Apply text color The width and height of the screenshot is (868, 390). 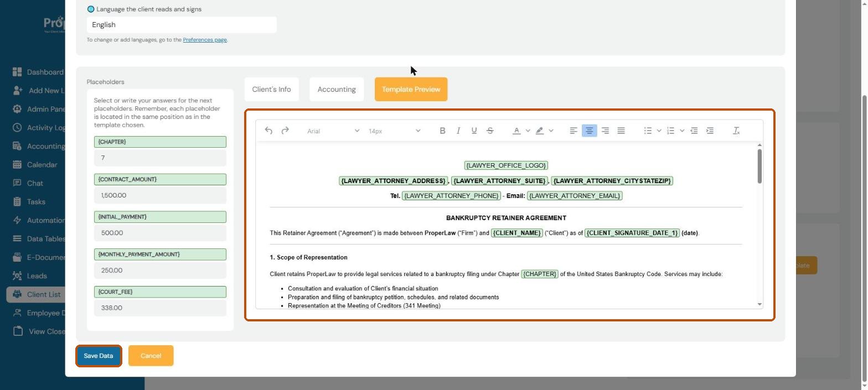[x=516, y=131]
